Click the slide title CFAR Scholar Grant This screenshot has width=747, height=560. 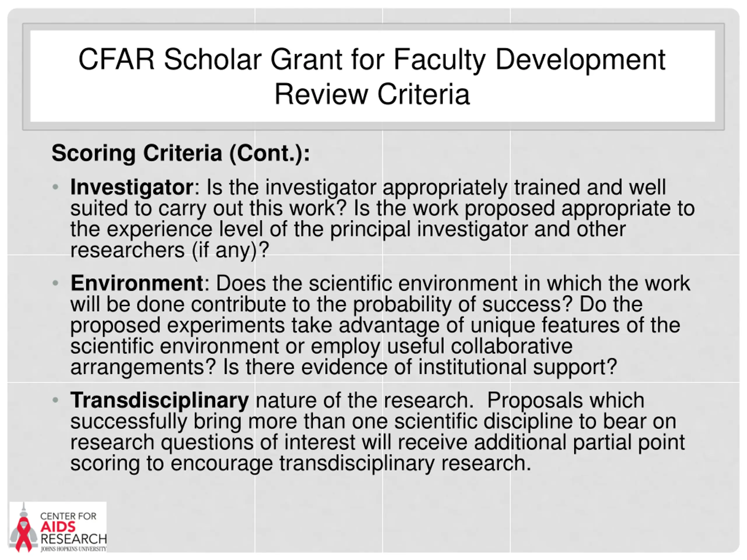372,60
